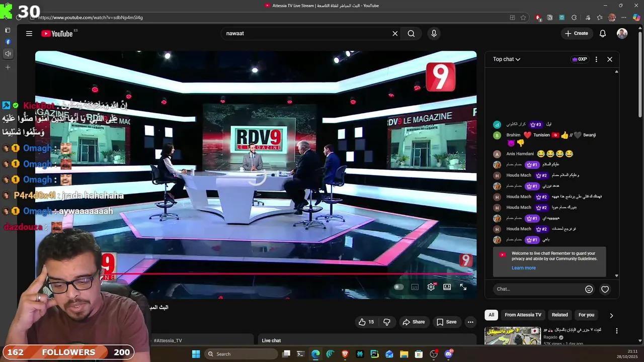The image size is (644, 362).
Task: Click the browser address bar URL
Action: click(91, 18)
